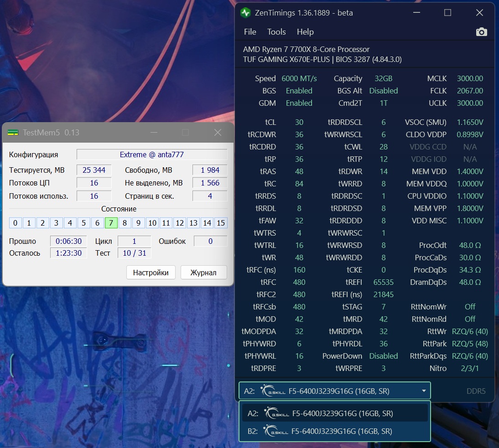
Task: Open the File menu in ZenTimings
Action: tap(250, 32)
